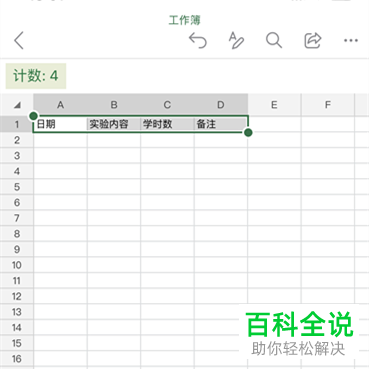This screenshot has height=369, width=369.
Task: Select row 10 header
Action: click(x=17, y=265)
